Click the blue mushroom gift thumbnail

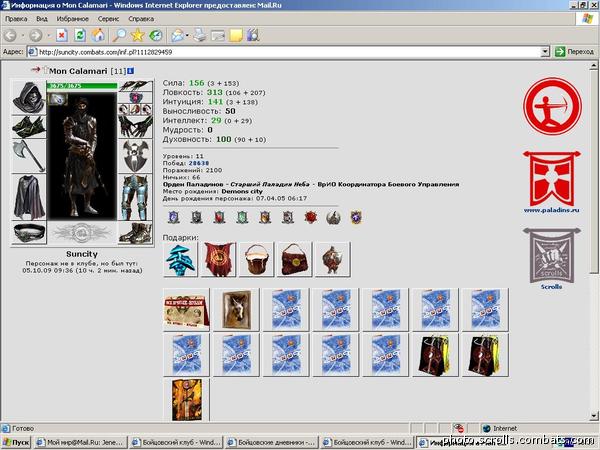(180, 260)
